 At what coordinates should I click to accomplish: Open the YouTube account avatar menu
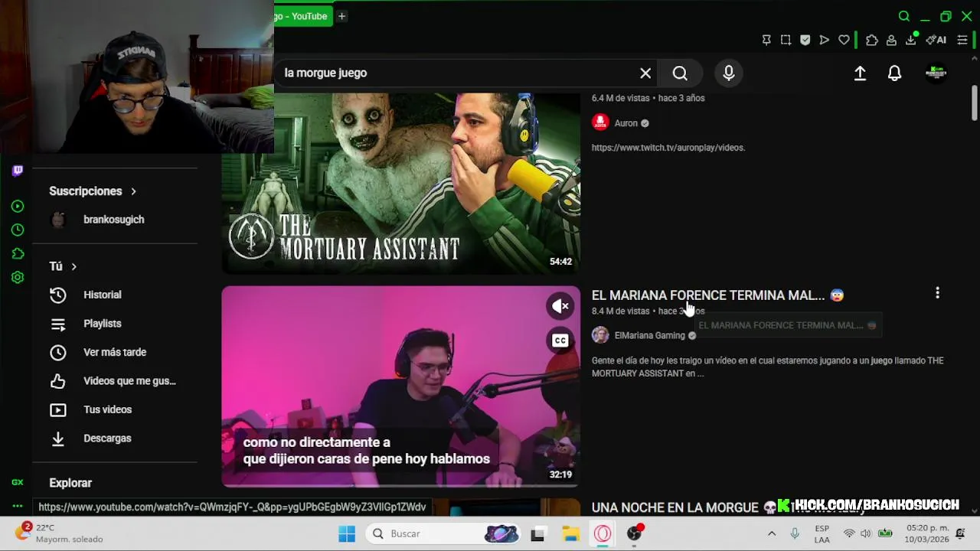[x=936, y=73]
